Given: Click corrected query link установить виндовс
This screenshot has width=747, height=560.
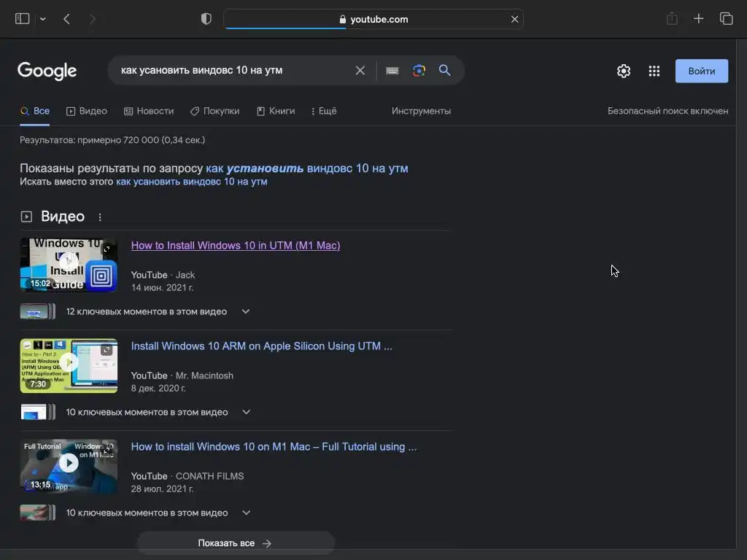Looking at the screenshot, I should point(307,168).
